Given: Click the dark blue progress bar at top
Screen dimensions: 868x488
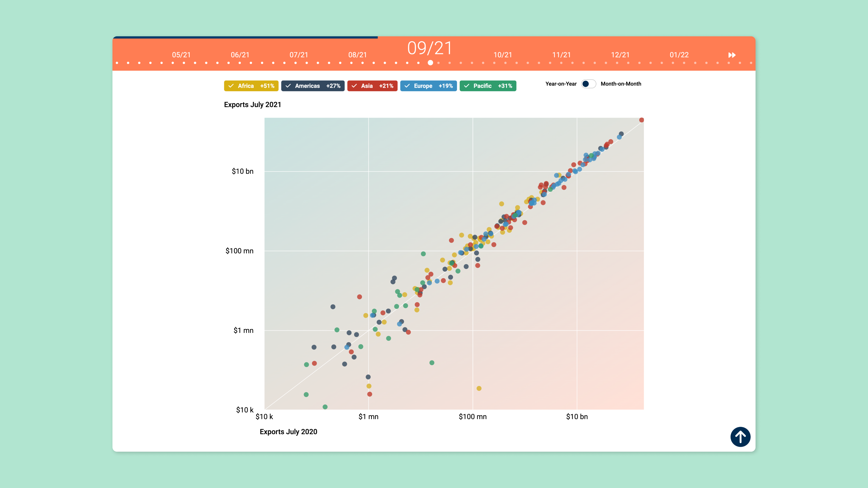Looking at the screenshot, I should coord(245,37).
